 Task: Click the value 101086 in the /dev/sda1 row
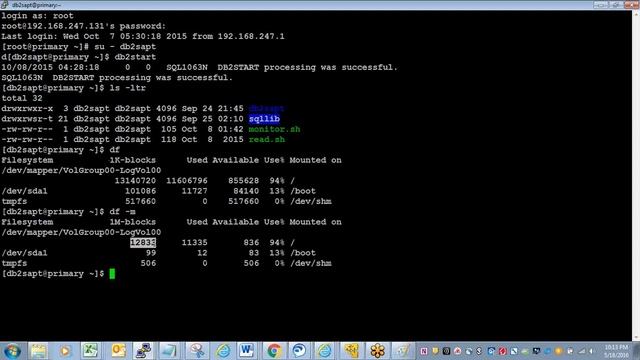click(140, 191)
